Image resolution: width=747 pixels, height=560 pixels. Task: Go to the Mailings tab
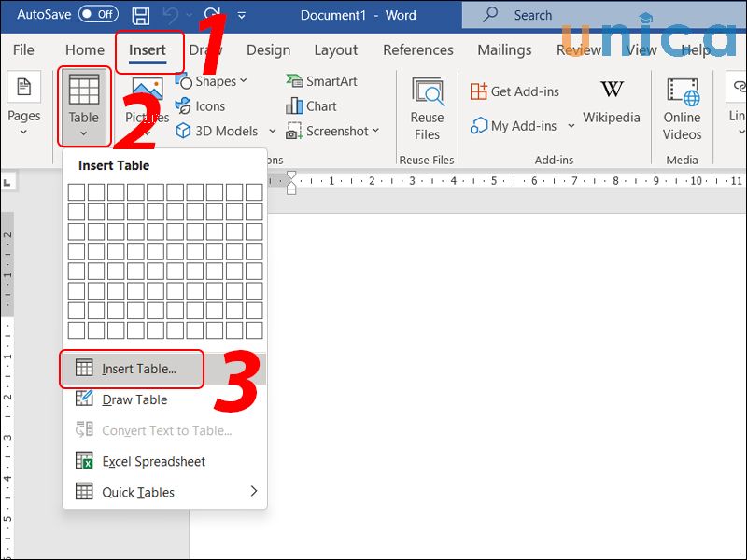pos(504,50)
